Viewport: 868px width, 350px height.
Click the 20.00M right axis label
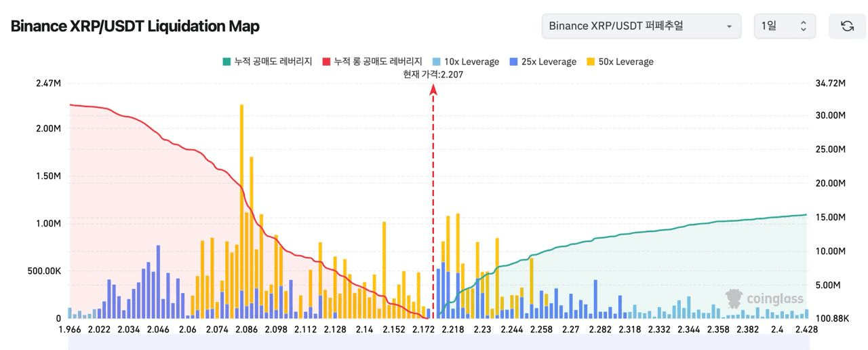tap(829, 183)
